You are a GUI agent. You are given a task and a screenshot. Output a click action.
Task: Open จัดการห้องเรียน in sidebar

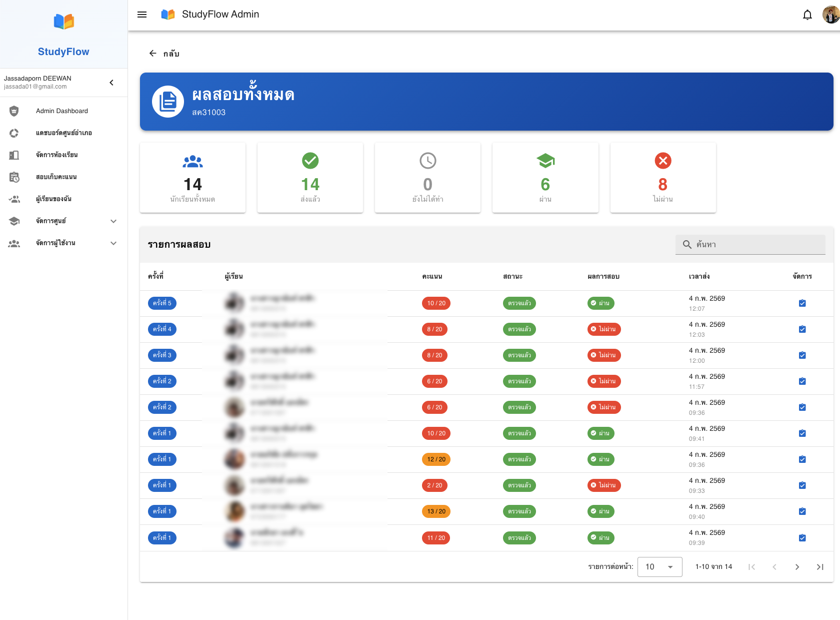coord(57,155)
